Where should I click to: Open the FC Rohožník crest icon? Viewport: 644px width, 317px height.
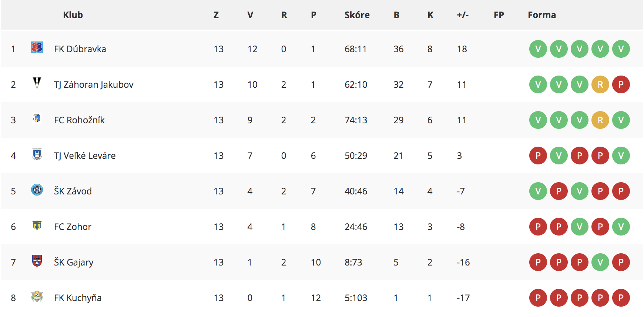coord(37,119)
